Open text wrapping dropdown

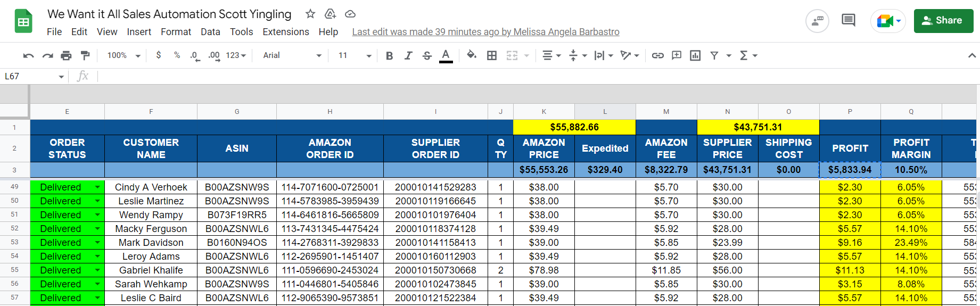pyautogui.click(x=604, y=55)
